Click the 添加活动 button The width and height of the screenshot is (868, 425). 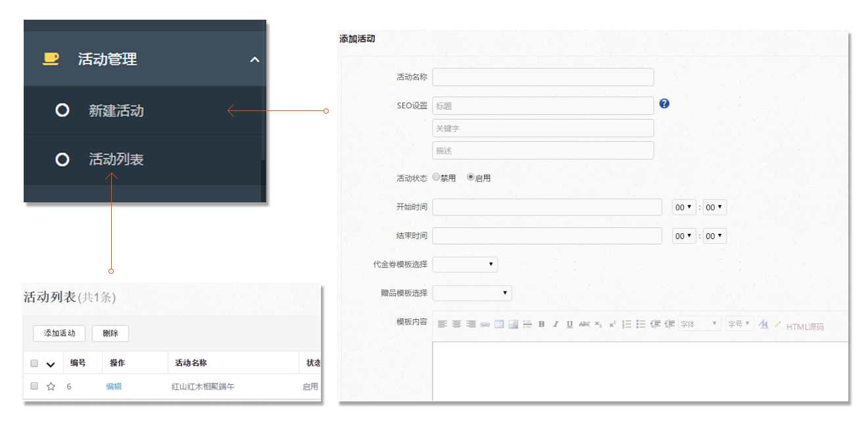[59, 333]
